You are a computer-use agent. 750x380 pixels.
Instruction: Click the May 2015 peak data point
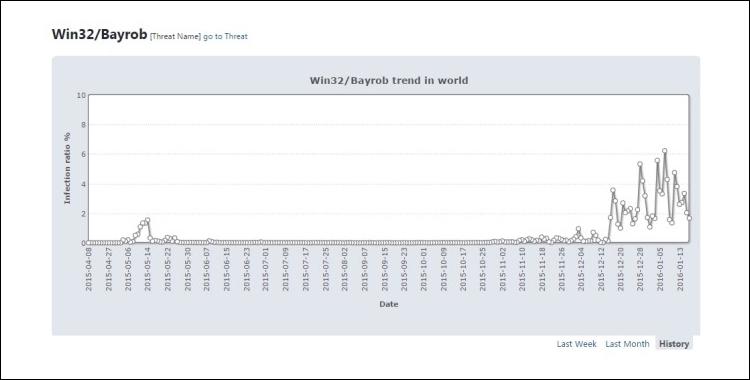(147, 220)
